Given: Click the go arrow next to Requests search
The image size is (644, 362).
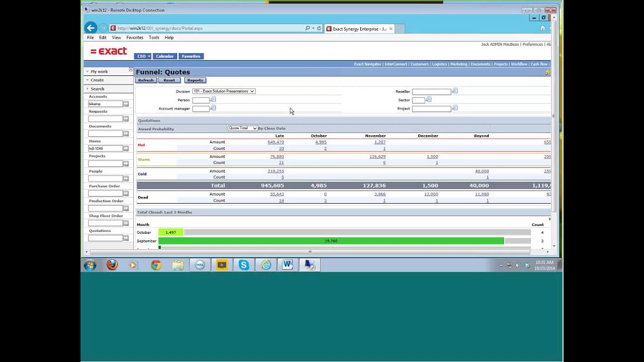Looking at the screenshot, I should pos(126,119).
